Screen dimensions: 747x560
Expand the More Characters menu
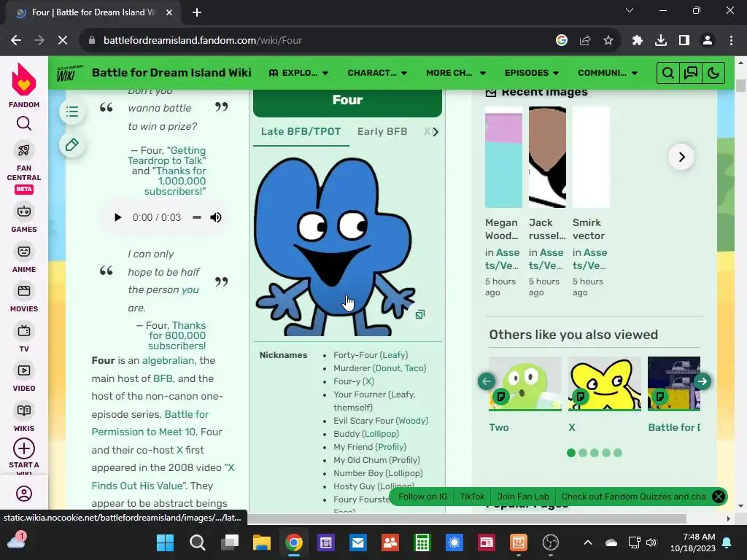456,73
